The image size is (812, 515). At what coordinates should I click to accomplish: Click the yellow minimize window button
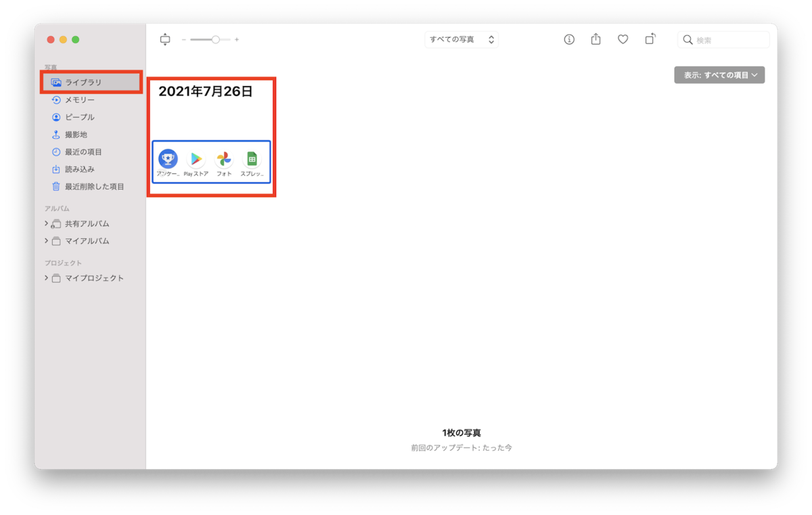63,40
